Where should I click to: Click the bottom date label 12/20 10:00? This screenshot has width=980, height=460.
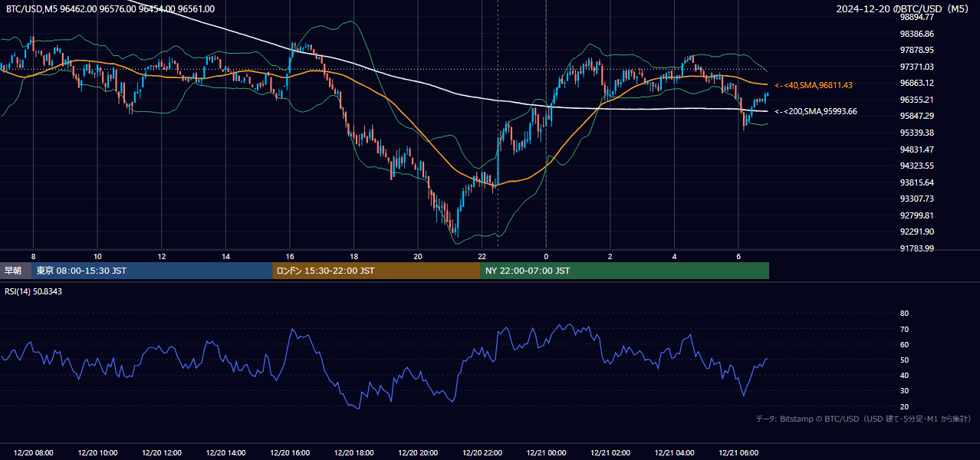click(97, 453)
